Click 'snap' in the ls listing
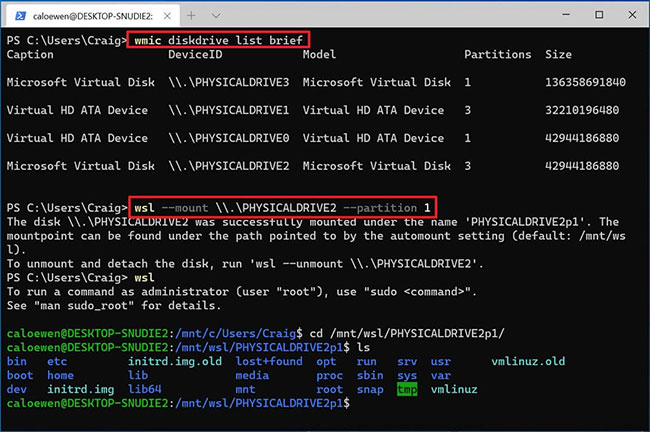 pyautogui.click(x=370, y=389)
